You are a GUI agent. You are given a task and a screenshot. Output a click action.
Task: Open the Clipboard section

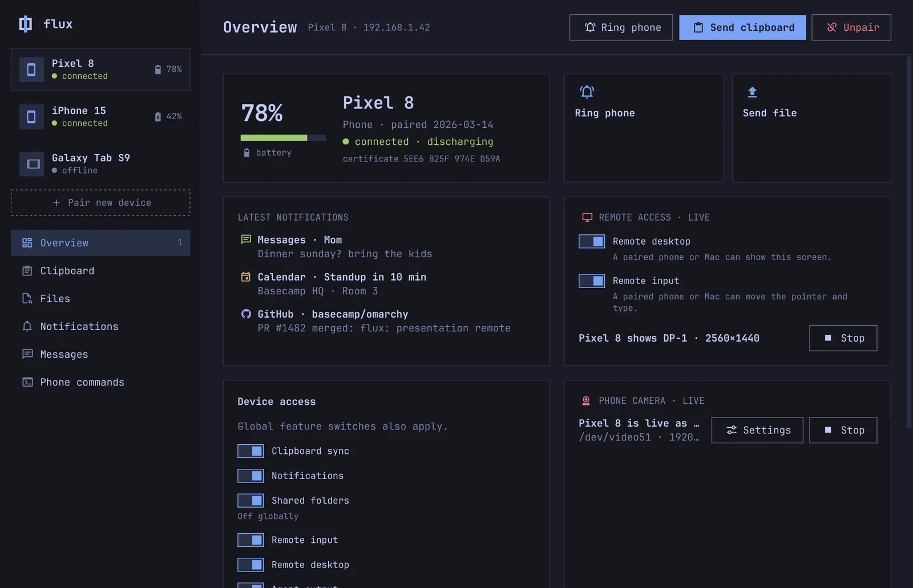point(100,271)
